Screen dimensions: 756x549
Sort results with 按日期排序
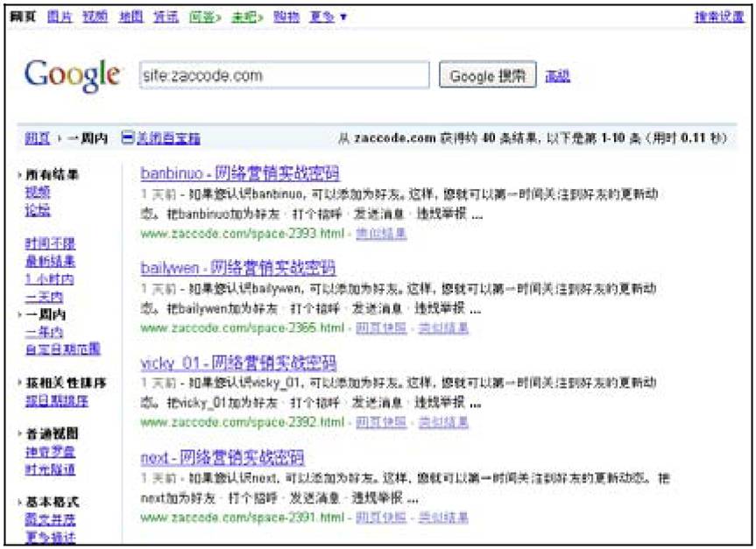[x=56, y=400]
